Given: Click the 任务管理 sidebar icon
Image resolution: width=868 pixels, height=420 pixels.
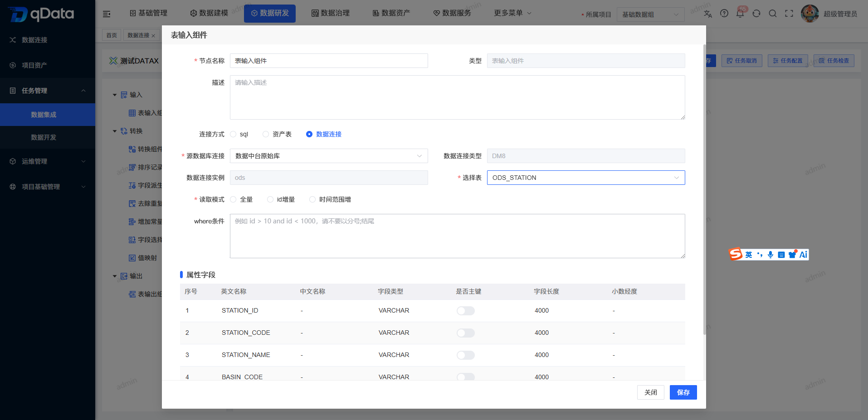Looking at the screenshot, I should (x=13, y=91).
